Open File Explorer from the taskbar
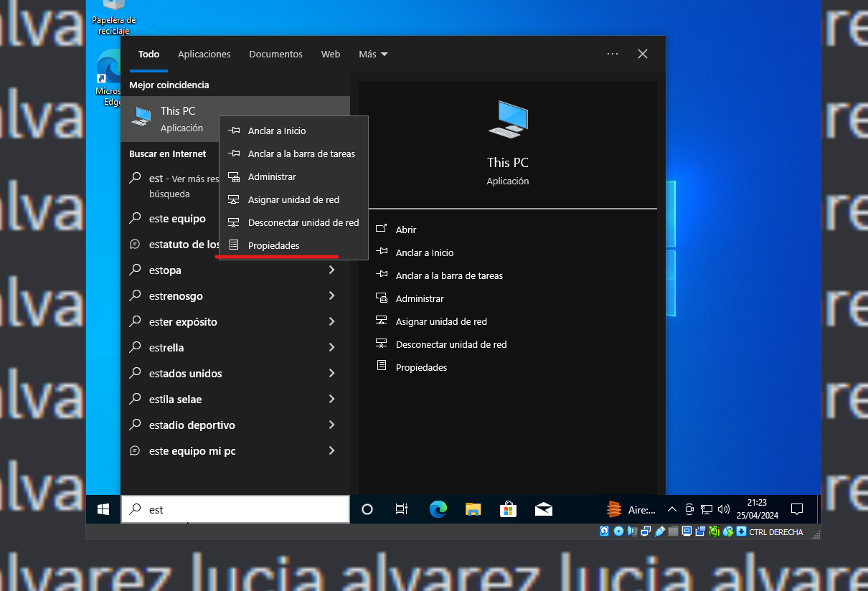This screenshot has width=868, height=591. point(473,509)
